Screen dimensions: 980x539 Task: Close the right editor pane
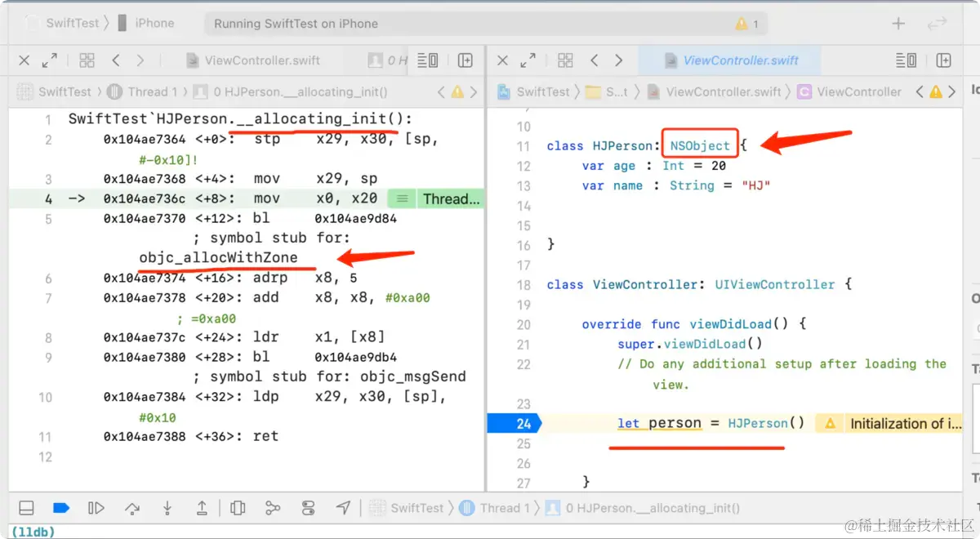pyautogui.click(x=502, y=60)
